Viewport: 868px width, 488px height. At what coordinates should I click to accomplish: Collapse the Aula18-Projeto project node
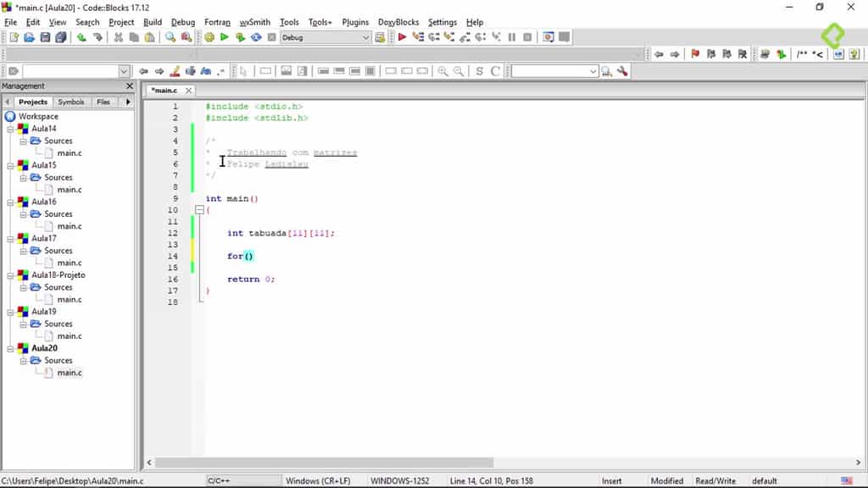tap(10, 275)
